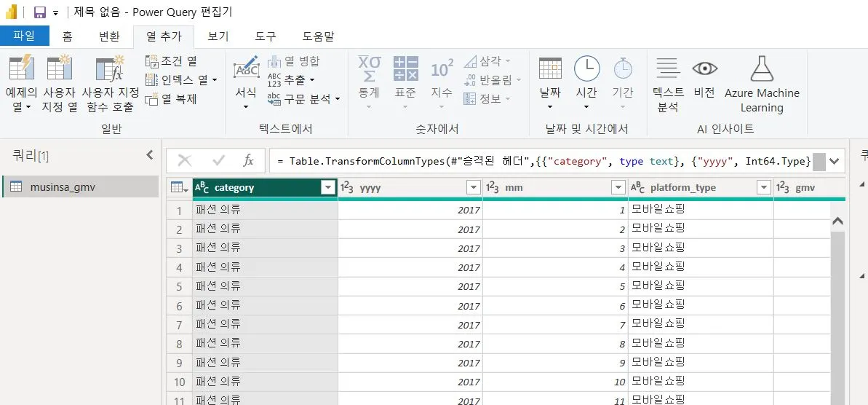Select row number 5 header
The height and width of the screenshot is (405, 868).
[x=179, y=286]
